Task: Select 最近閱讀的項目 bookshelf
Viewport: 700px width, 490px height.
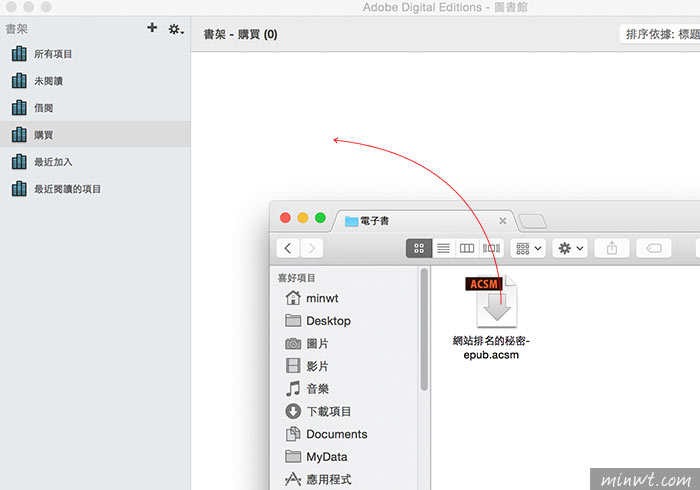Action: coord(95,189)
